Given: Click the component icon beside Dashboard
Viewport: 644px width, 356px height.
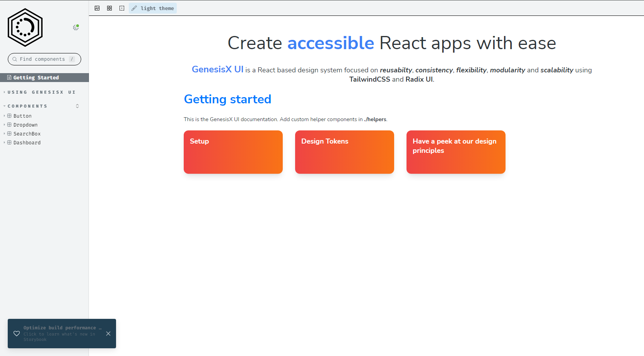Looking at the screenshot, I should point(9,142).
